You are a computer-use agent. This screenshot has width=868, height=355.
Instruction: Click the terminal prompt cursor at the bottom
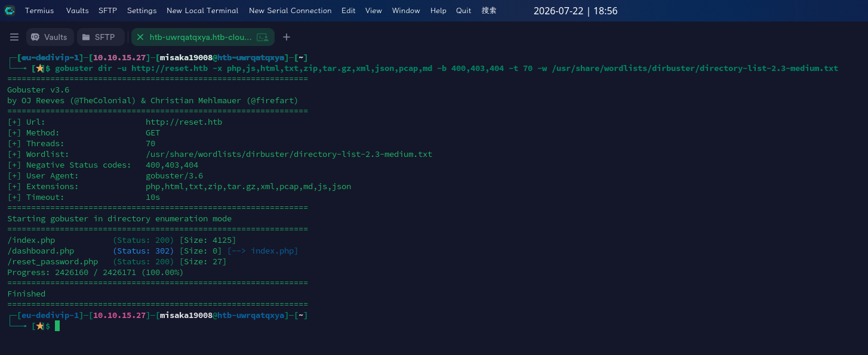tap(57, 326)
